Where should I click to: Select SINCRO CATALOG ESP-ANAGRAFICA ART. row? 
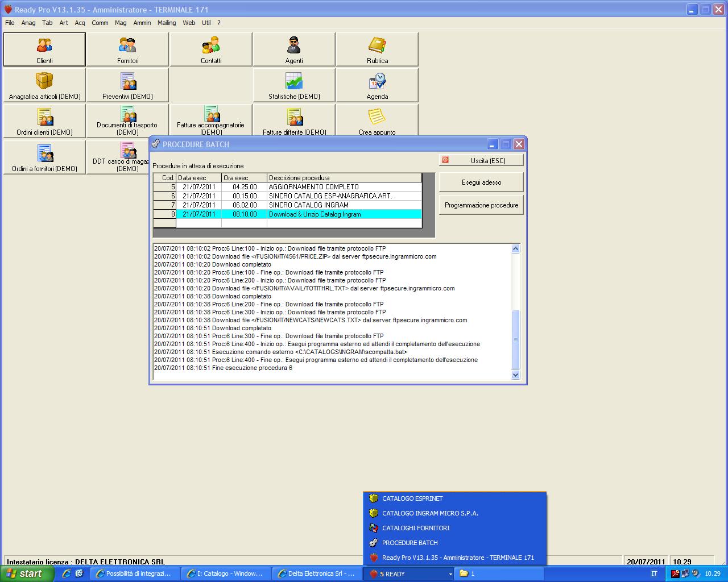coord(288,196)
